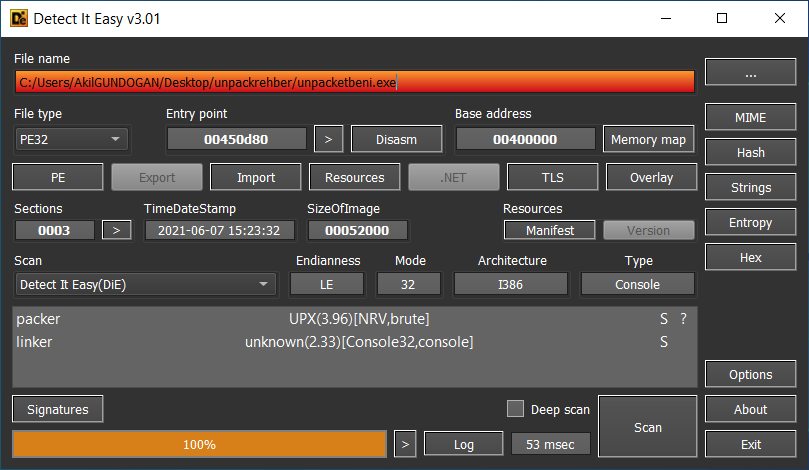This screenshot has height=470, width=809.
Task: Click the Mode 32 field
Action: pos(408,284)
